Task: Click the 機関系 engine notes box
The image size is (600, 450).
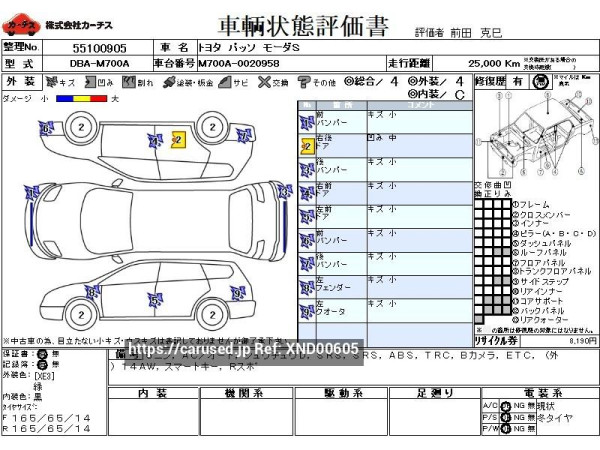Action: 246,417
